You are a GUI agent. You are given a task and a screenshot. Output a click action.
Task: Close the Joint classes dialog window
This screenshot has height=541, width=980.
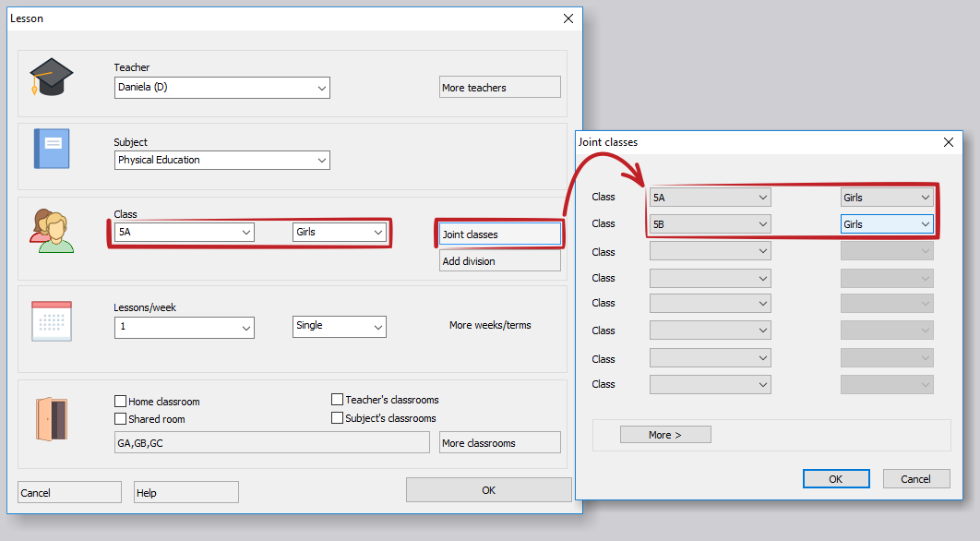(949, 142)
